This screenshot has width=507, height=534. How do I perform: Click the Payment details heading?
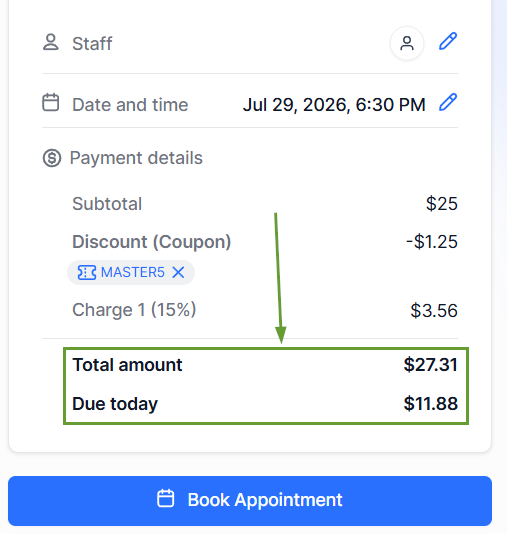tap(136, 158)
